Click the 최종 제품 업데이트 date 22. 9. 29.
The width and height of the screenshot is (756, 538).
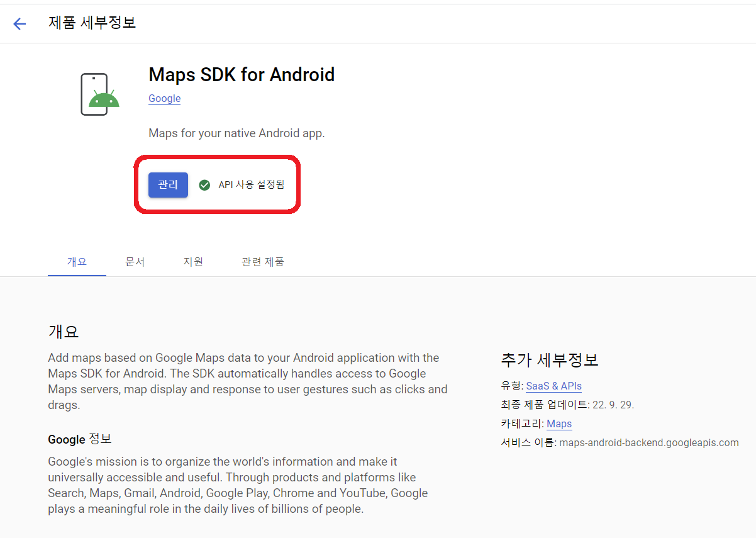click(x=612, y=405)
